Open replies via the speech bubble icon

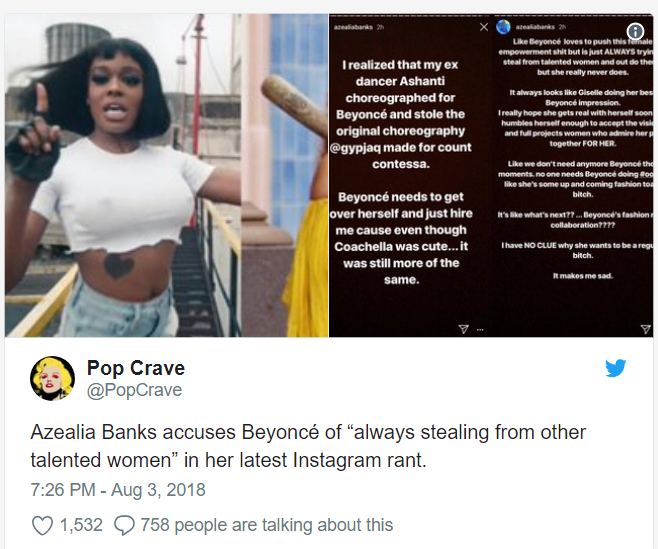[124, 525]
